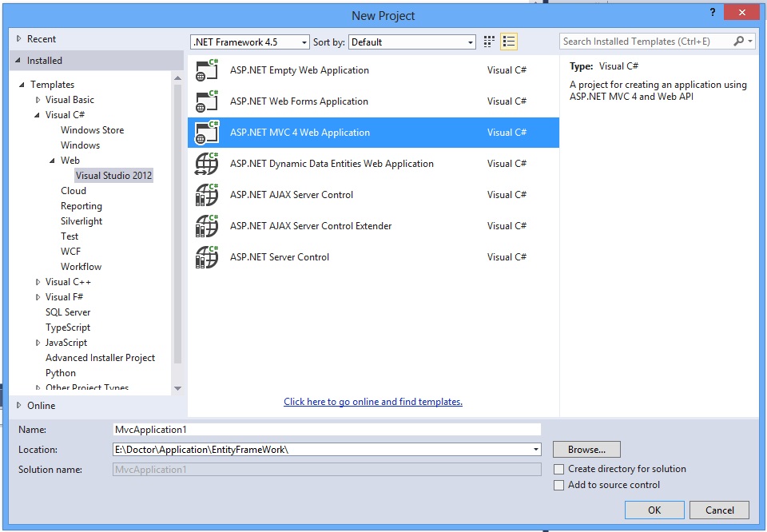Select the ASP.NET Empty Web Application template icon
The image size is (767, 532).
point(206,70)
